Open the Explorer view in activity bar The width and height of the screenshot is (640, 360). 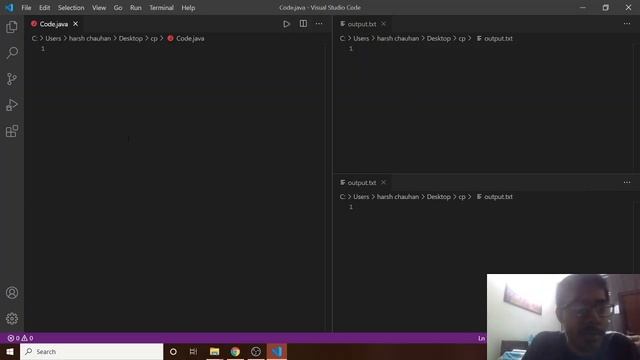pyautogui.click(x=12, y=27)
